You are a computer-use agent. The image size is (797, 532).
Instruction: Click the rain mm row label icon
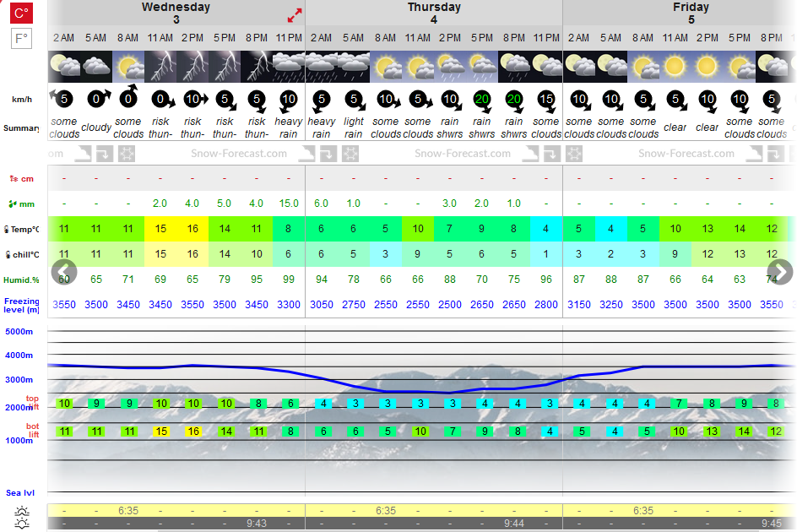(x=14, y=204)
